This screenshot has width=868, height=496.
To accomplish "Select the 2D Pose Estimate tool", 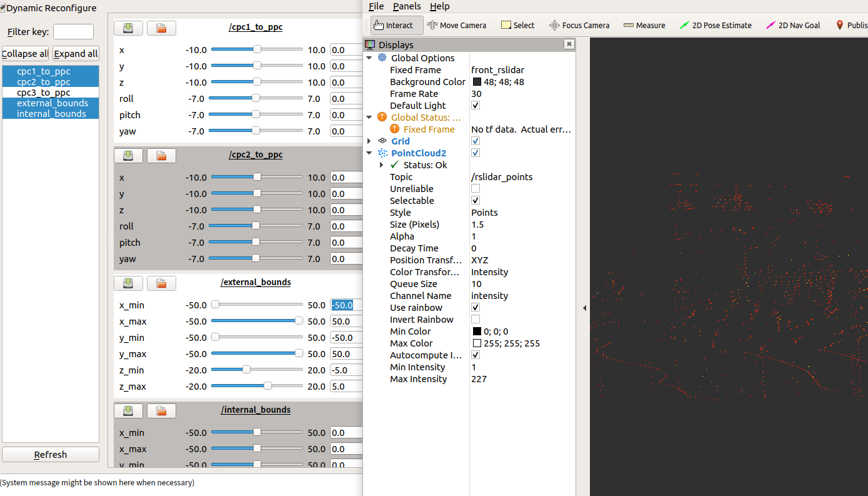I will [x=716, y=25].
